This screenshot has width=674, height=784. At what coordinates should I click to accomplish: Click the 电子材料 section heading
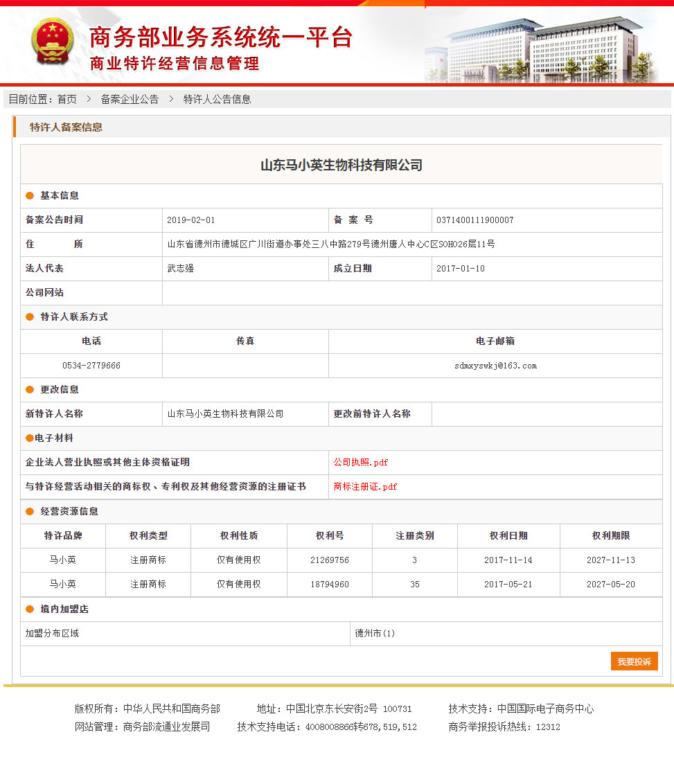click(54, 438)
